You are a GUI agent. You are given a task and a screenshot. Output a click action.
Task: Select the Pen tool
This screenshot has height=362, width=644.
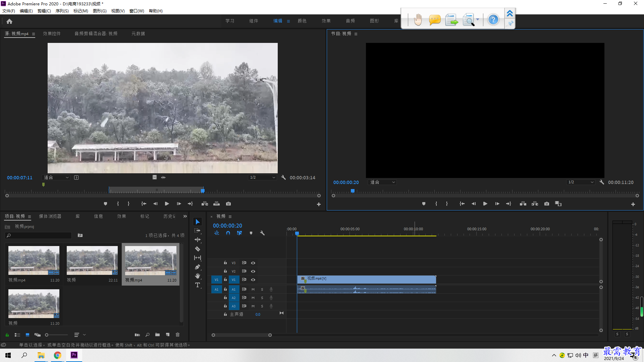[198, 267]
